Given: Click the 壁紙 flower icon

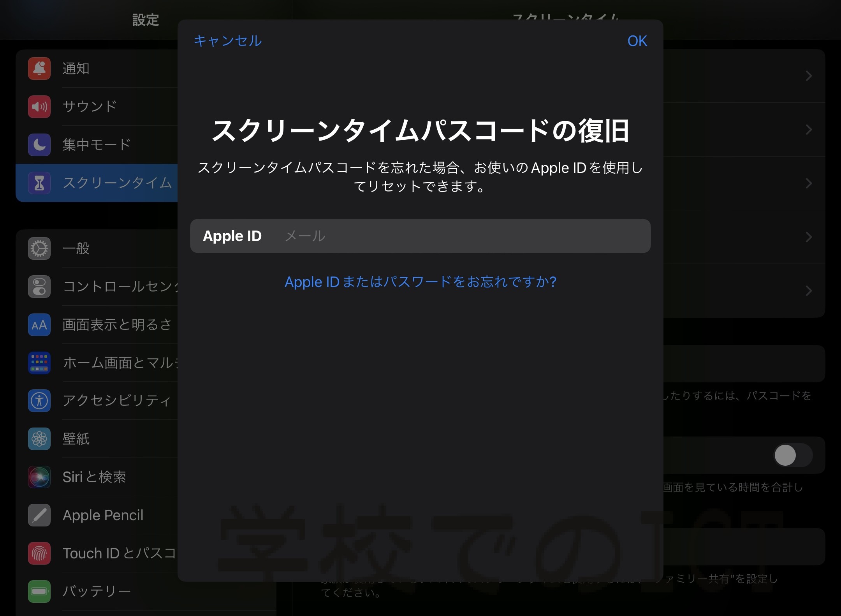Looking at the screenshot, I should tap(39, 439).
